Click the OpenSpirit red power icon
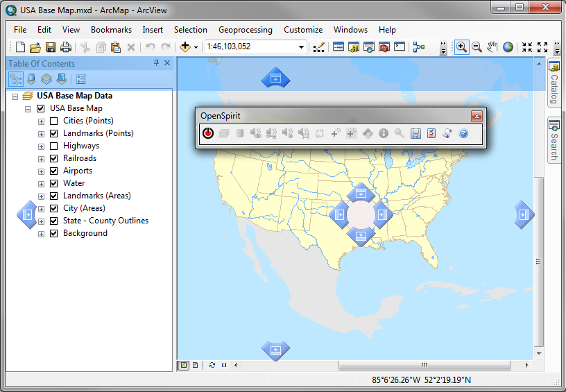The height and width of the screenshot is (392, 566). 208,133
